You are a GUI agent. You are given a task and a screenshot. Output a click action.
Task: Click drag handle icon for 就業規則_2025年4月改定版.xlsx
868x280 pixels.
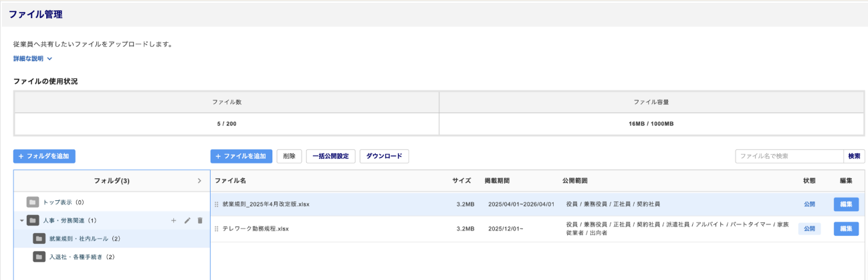[217, 204]
